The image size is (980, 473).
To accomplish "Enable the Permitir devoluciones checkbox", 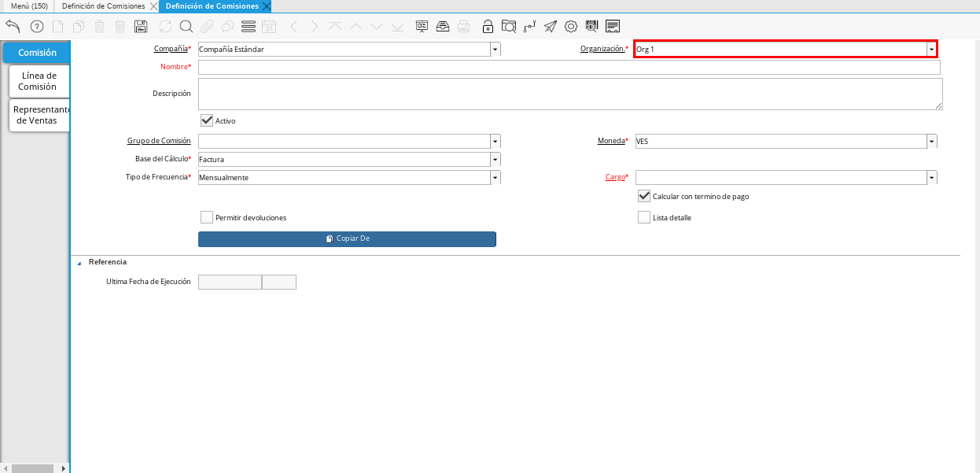I will [207, 217].
